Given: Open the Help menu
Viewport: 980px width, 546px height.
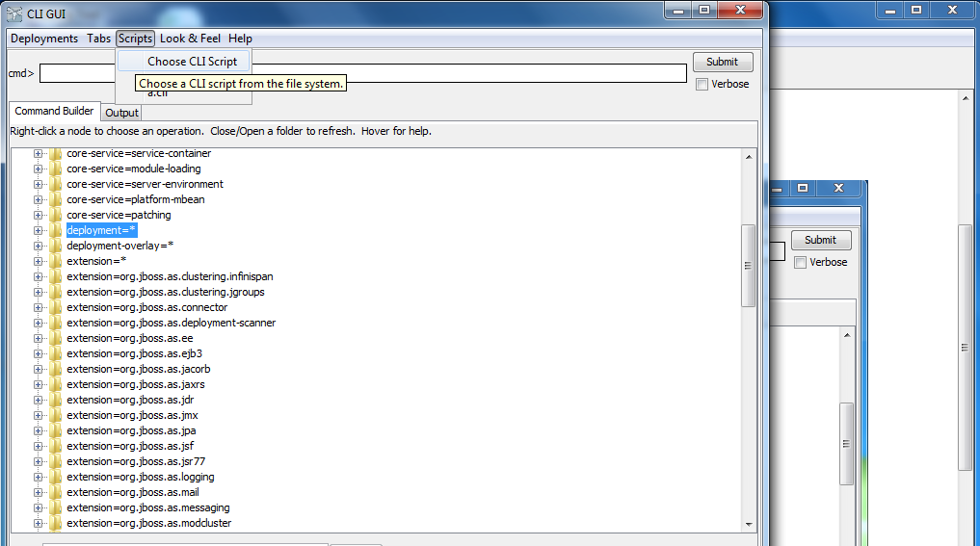Looking at the screenshot, I should tap(240, 39).
